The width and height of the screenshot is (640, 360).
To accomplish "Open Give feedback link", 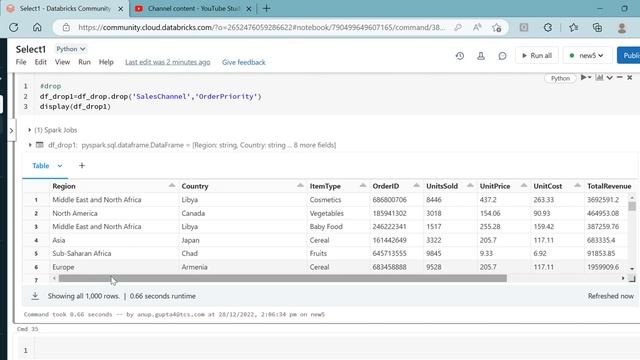I will tap(244, 62).
